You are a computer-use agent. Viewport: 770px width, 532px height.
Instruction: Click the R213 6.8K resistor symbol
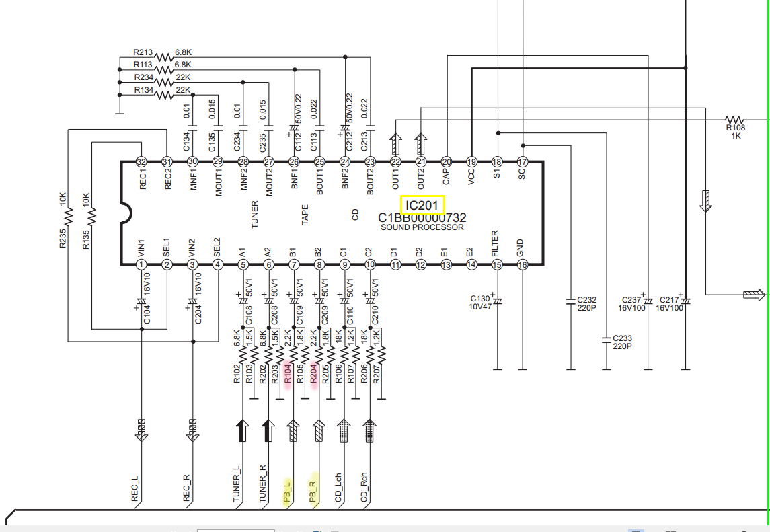click(x=164, y=56)
